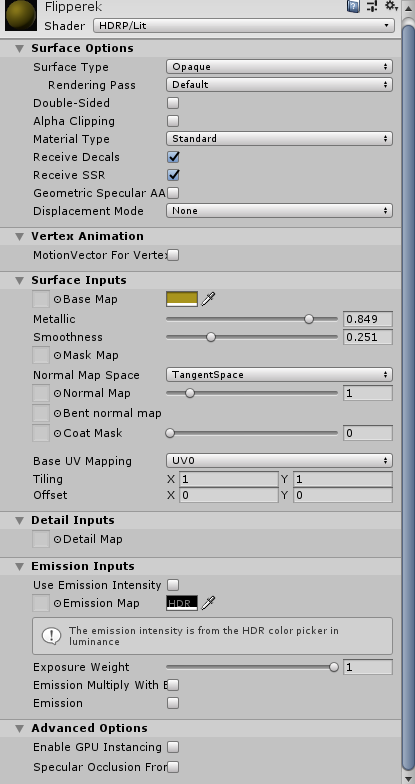Click the Offset Y input field
Viewport: 415px width, 784px height.
(342, 495)
